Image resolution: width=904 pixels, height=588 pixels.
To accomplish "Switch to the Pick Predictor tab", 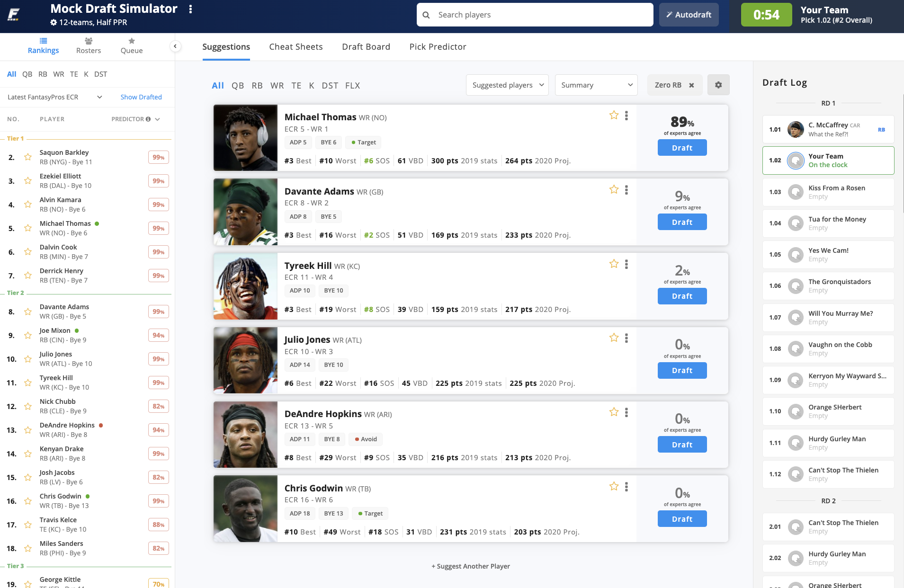I will [x=438, y=47].
